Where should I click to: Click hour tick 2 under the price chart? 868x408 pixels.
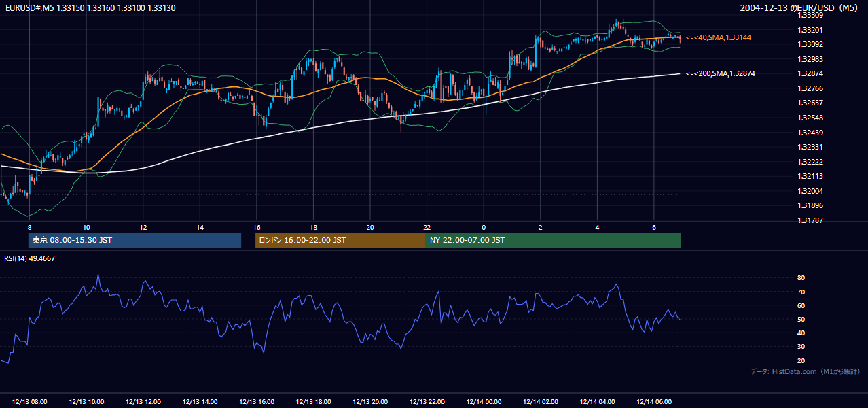pyautogui.click(x=541, y=227)
